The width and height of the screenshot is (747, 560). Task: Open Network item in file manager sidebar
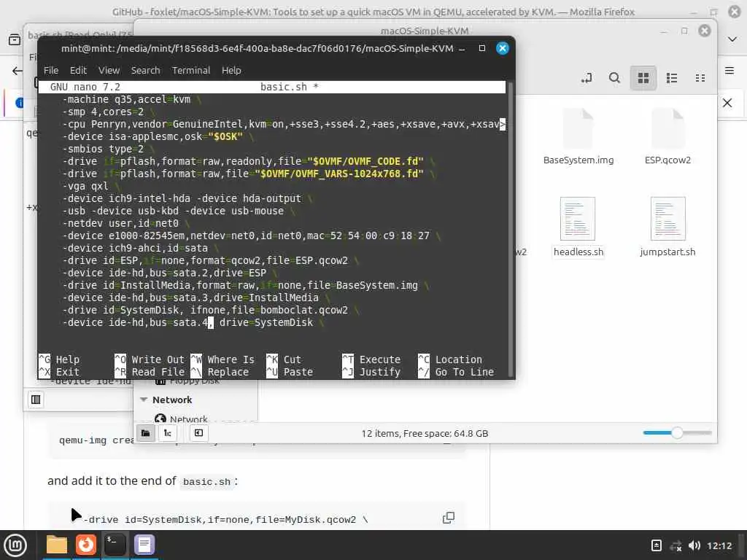point(188,419)
